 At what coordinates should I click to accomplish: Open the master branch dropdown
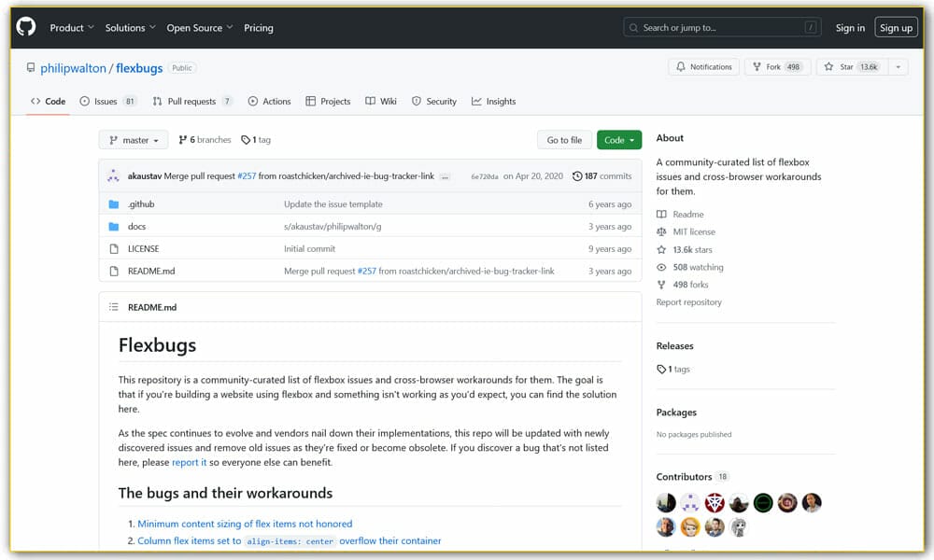pos(134,140)
